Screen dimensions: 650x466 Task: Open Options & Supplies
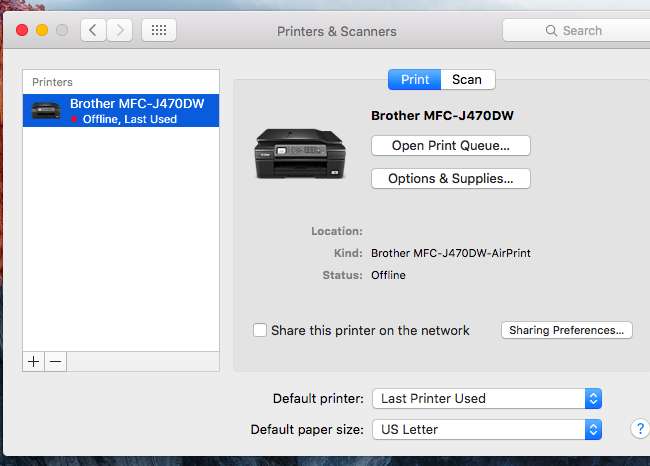tap(450, 179)
